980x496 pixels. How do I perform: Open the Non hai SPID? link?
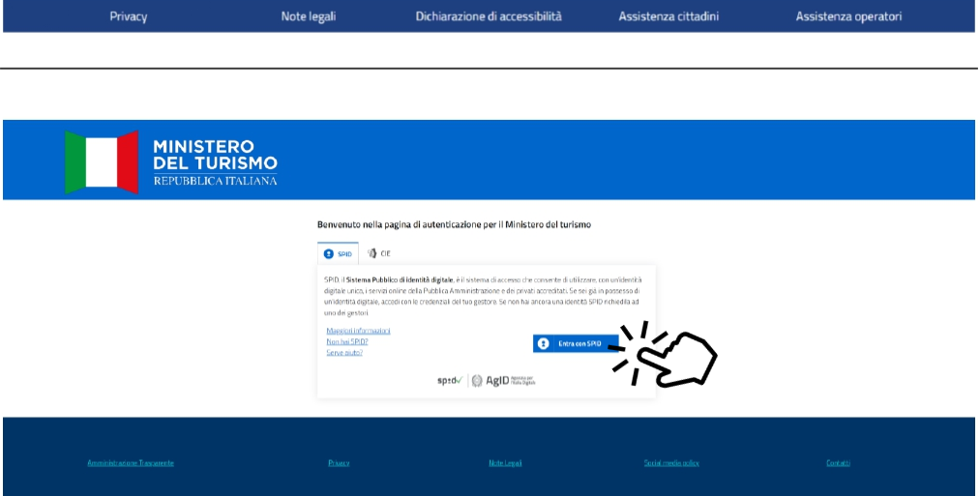click(347, 341)
